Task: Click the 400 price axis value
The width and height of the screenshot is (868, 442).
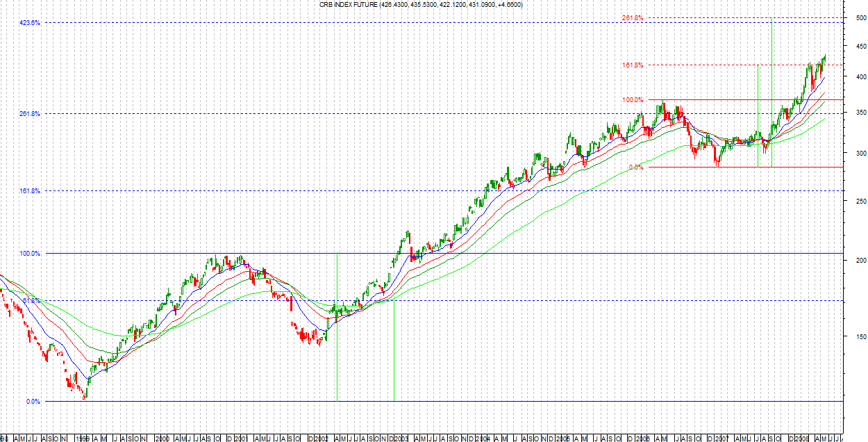Action: point(860,76)
